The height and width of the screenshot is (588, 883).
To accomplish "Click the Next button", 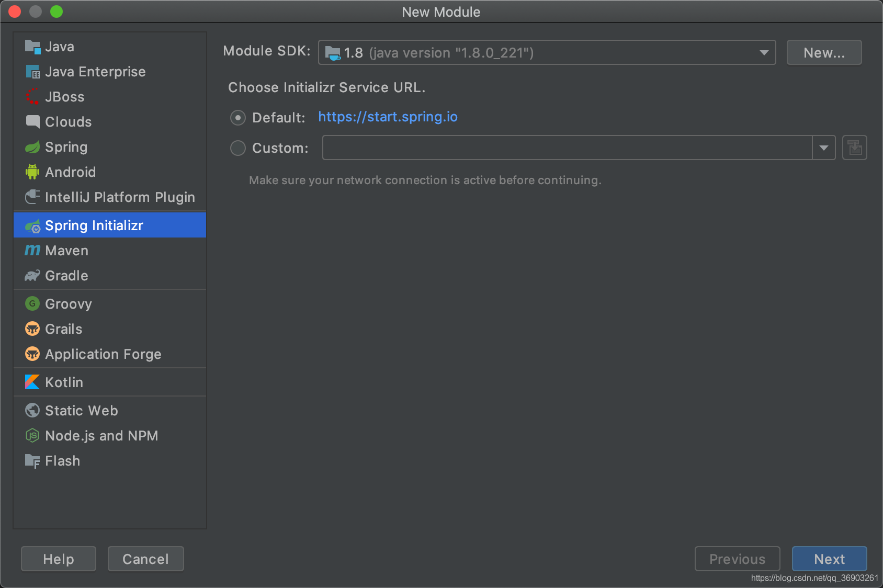I will [x=829, y=559].
